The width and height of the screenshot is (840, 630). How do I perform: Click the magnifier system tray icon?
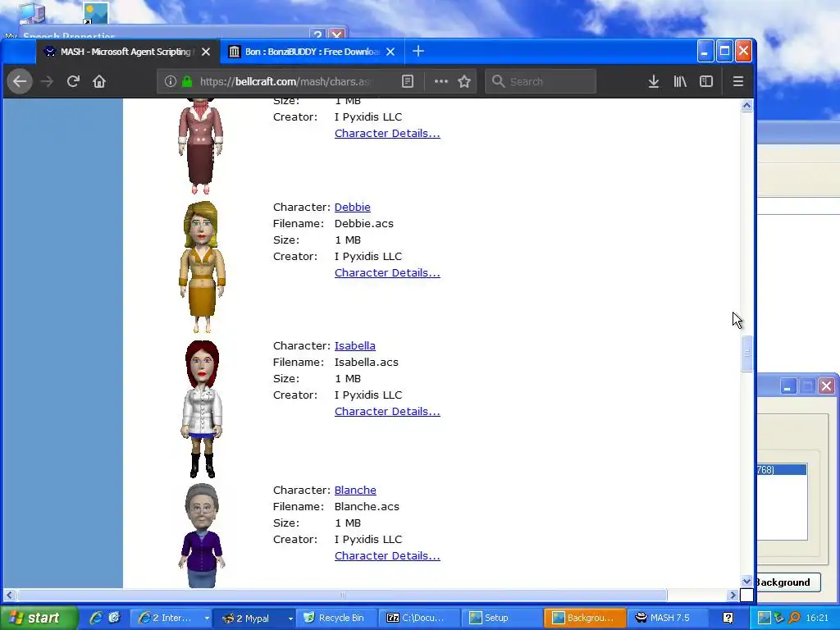click(793, 618)
